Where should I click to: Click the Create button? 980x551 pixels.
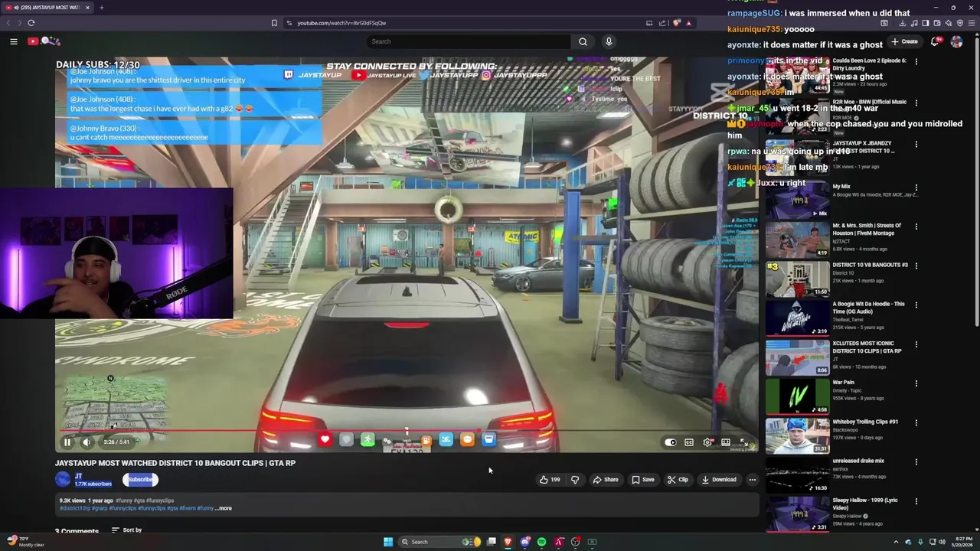tap(905, 41)
